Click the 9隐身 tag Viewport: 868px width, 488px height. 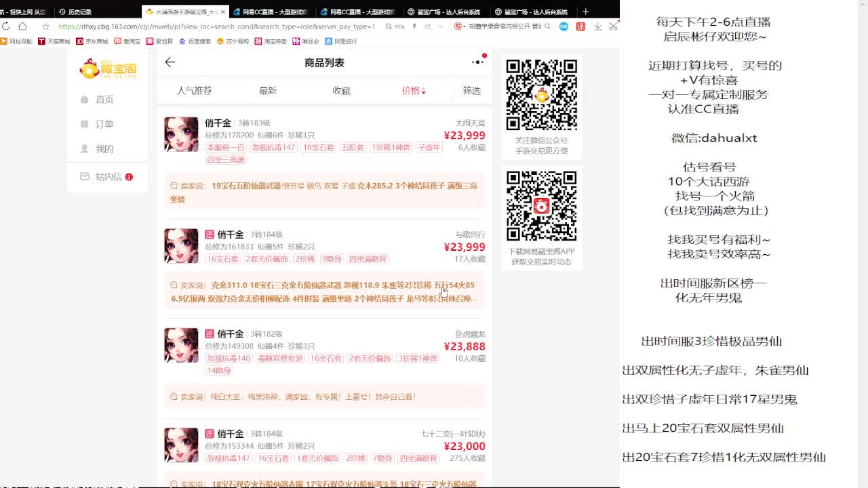tap(332, 259)
